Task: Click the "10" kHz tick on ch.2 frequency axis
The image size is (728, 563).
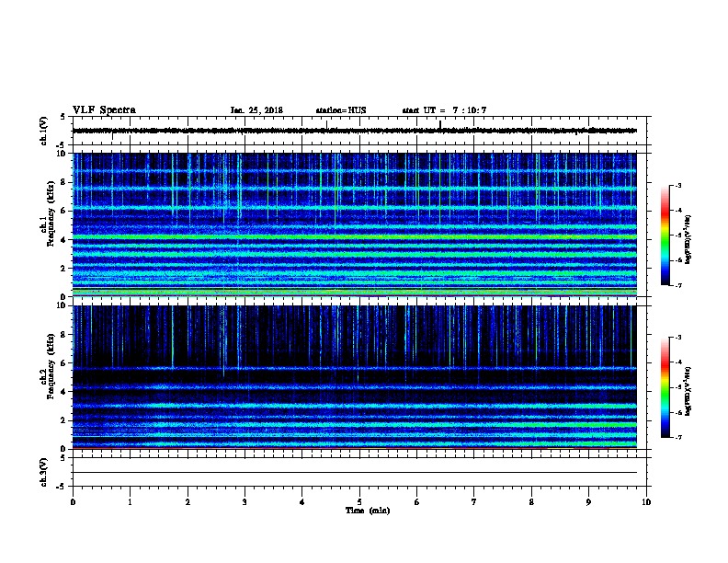Action: 62,305
